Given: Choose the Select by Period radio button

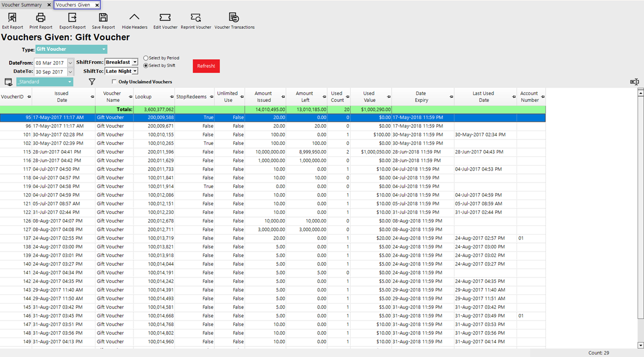Looking at the screenshot, I should (146, 58).
